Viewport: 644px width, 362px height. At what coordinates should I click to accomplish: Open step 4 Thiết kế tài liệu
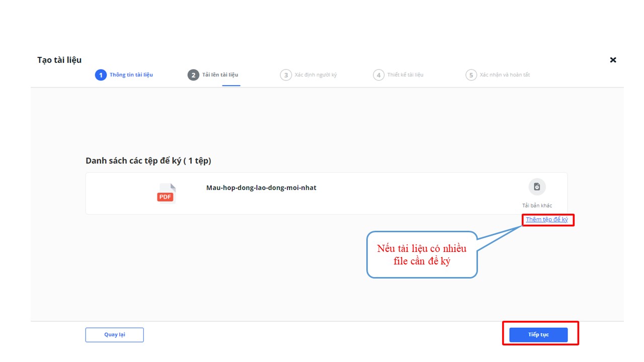[x=398, y=75]
